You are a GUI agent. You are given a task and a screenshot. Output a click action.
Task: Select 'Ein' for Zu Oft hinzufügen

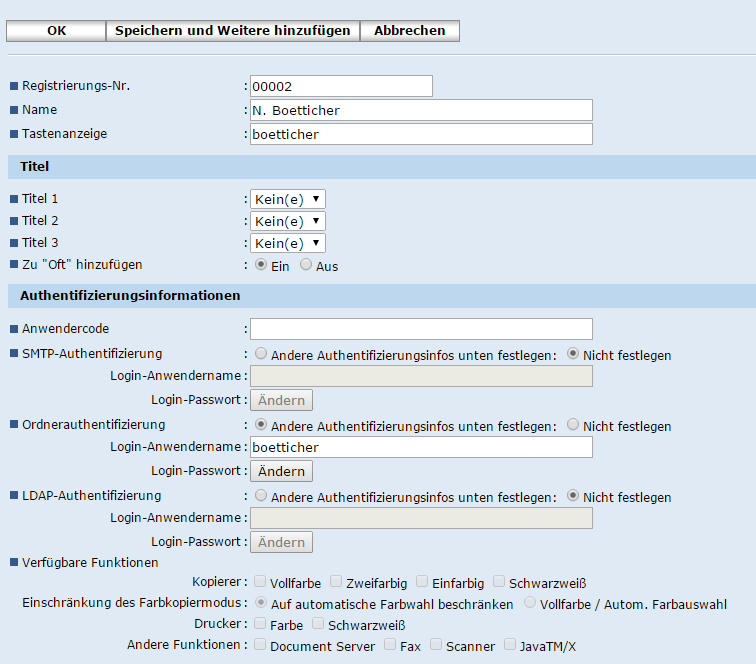(x=261, y=265)
